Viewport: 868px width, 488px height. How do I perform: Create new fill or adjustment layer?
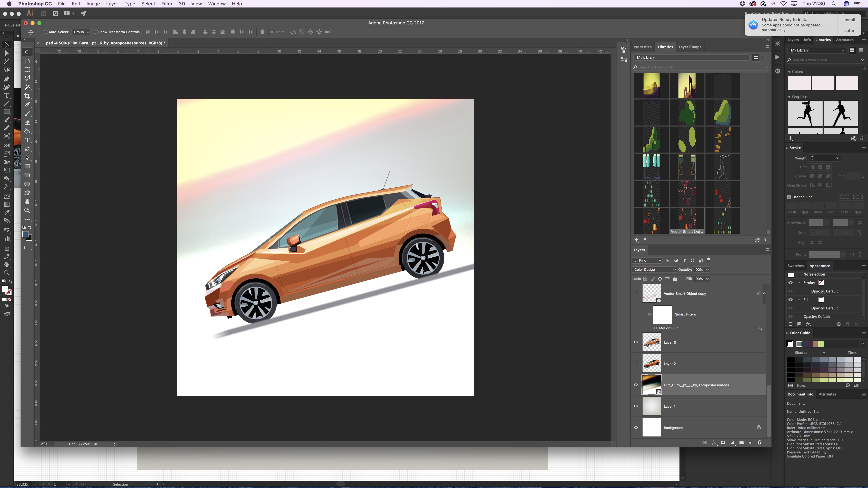tap(732, 443)
